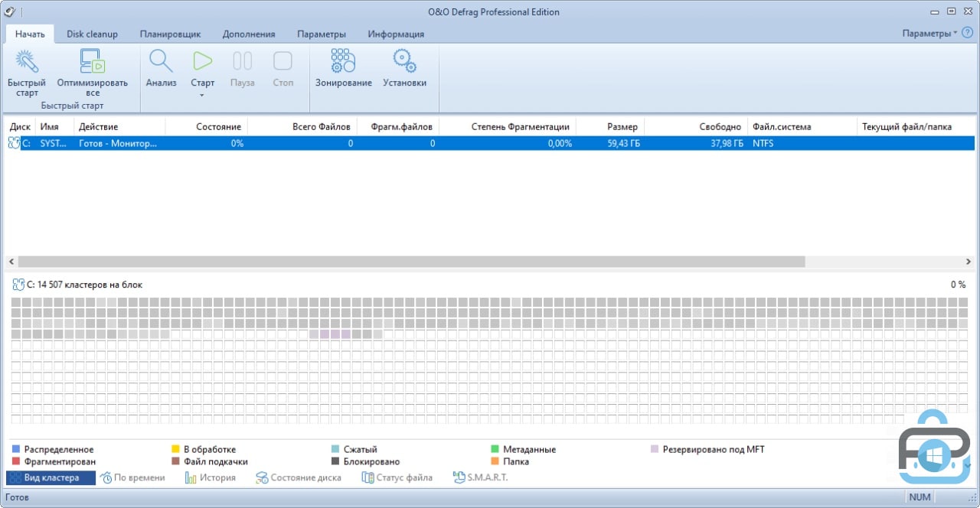
Task: Click the green Метаданные swatch
Action: coord(495,449)
